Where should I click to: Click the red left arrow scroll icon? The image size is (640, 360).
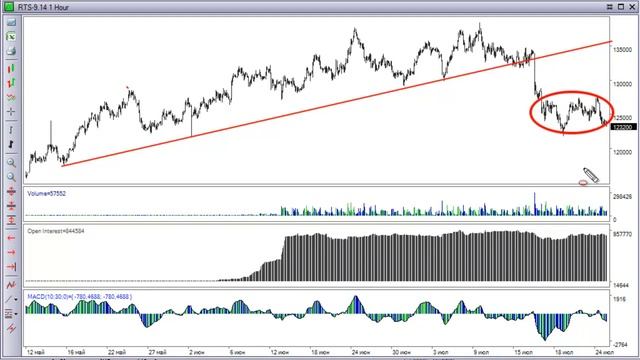click(x=11, y=238)
